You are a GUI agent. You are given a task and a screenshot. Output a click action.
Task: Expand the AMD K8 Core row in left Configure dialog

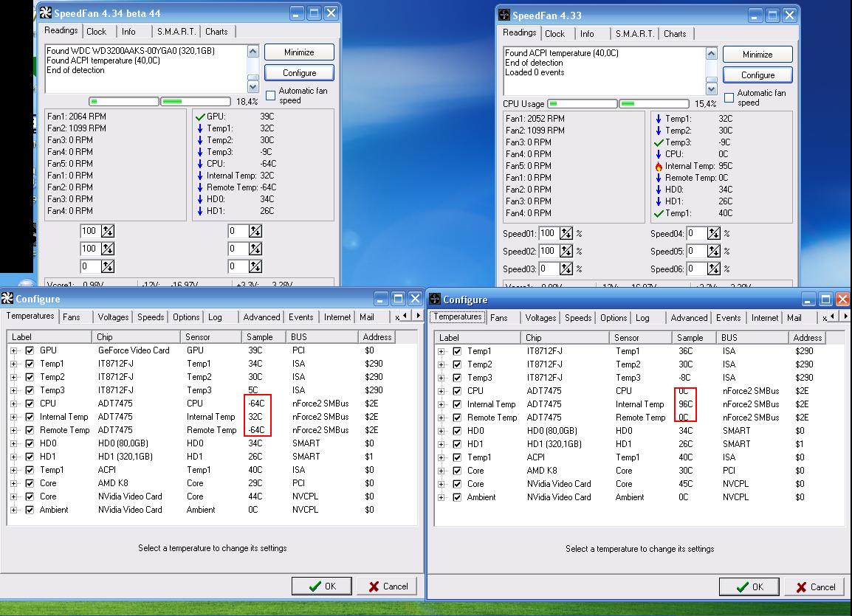13,483
